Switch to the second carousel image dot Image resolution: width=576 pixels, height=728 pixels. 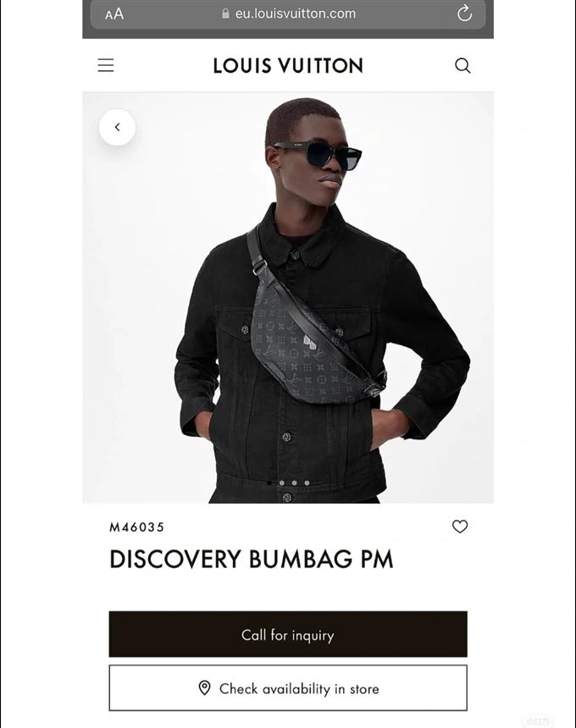[282, 483]
